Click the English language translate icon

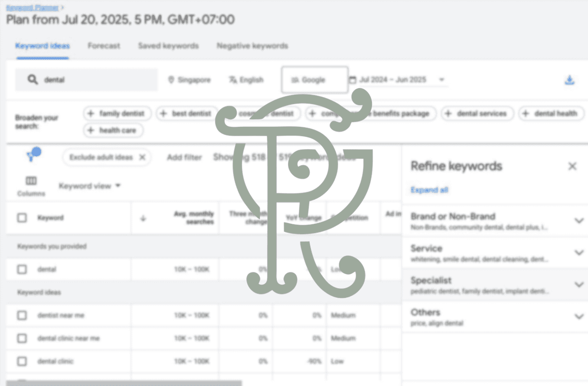tap(233, 80)
